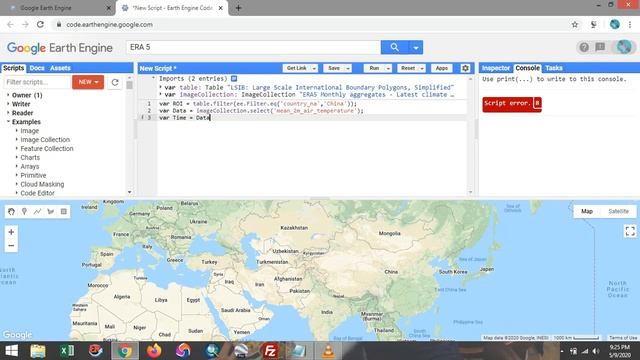Select the draw rectangle map tool
Viewport: 640px width, 360px height.
(64, 211)
